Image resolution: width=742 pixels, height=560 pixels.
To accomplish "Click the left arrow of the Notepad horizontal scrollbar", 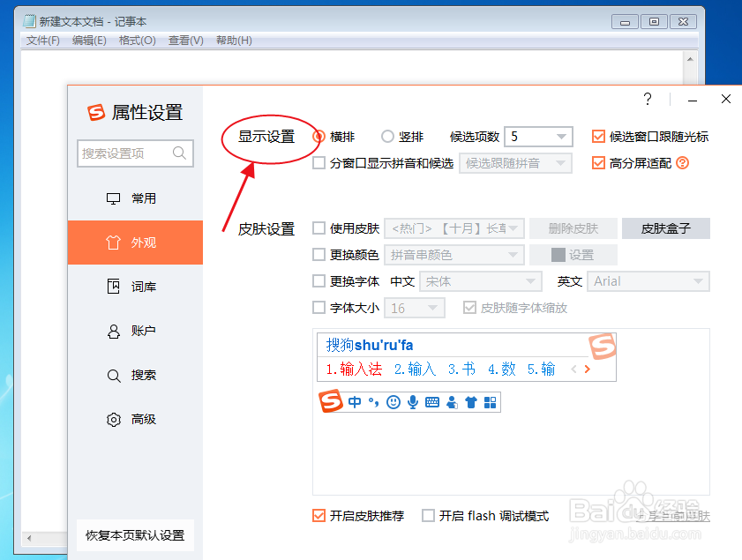I will pos(29,538).
